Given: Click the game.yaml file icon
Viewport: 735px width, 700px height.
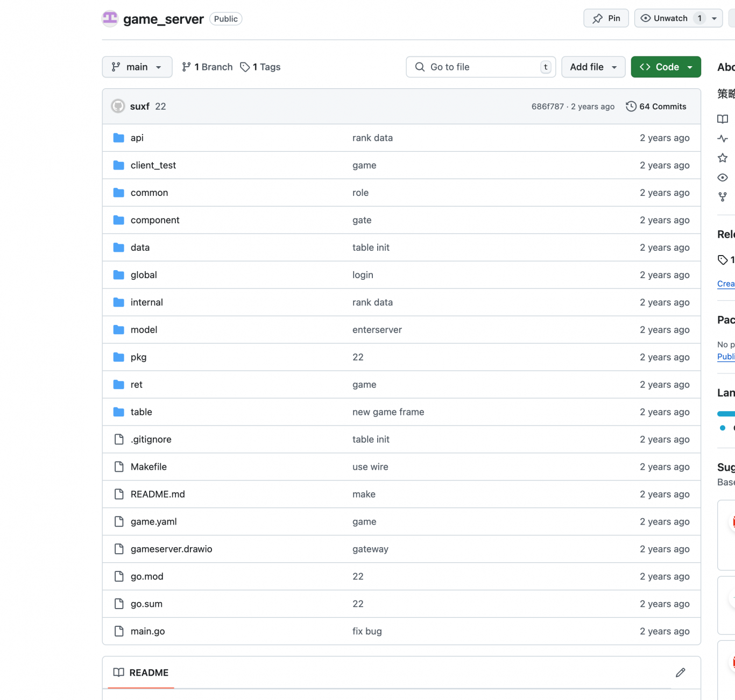Looking at the screenshot, I should pos(119,522).
